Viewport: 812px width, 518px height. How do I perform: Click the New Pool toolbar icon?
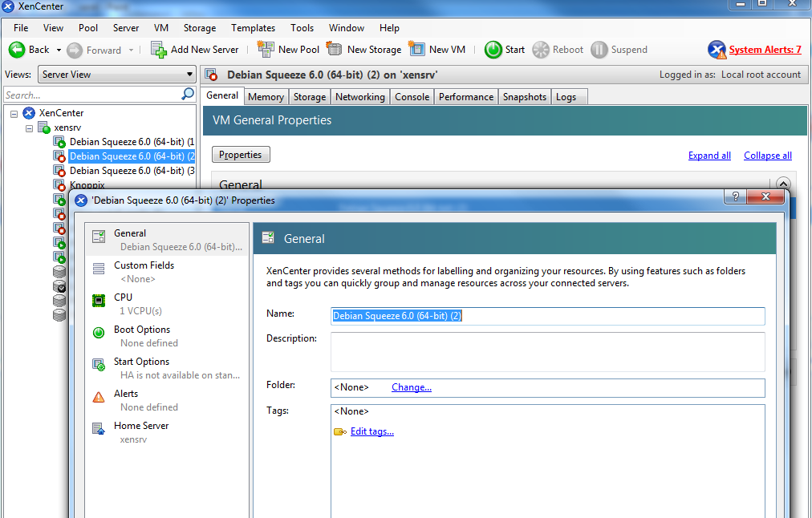coord(266,49)
